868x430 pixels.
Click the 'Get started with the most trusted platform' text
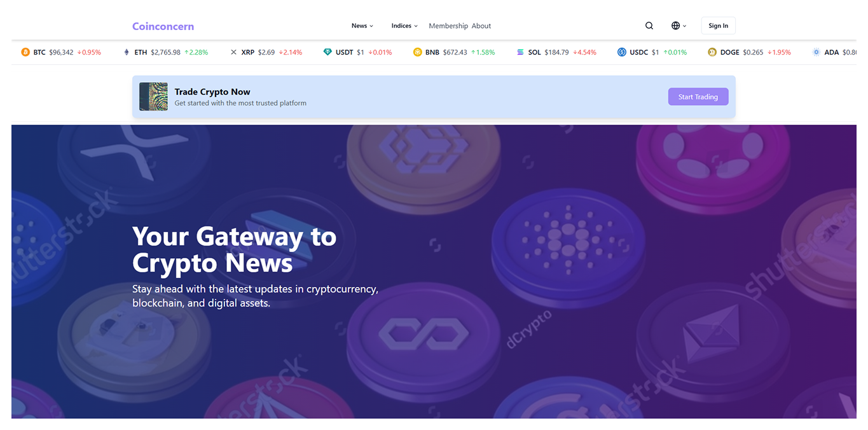click(x=240, y=103)
